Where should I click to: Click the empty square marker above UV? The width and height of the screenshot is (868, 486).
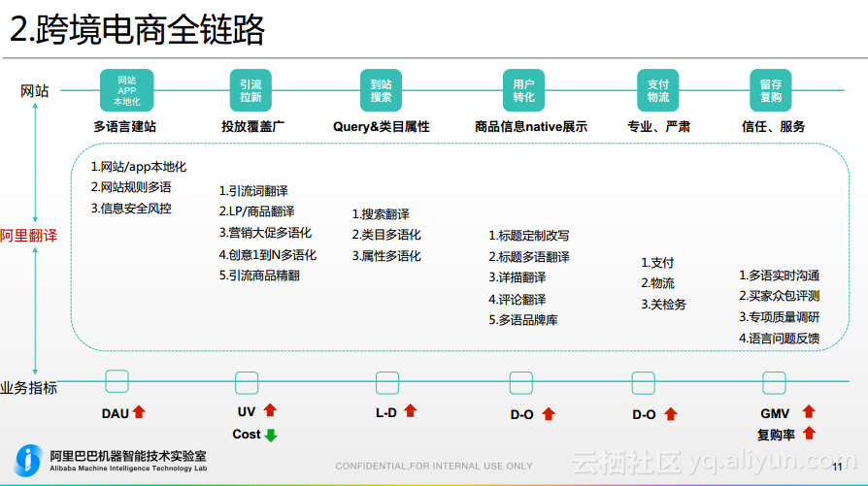tap(247, 382)
